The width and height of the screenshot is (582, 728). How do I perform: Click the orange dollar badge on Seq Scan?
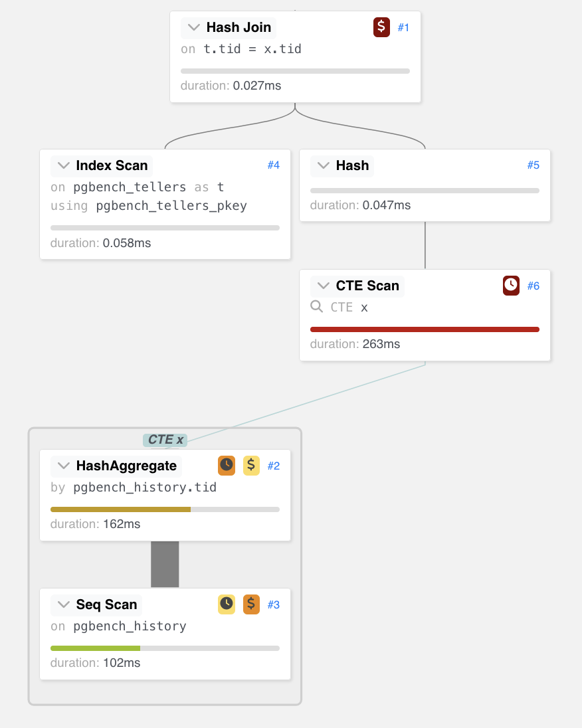(251, 604)
